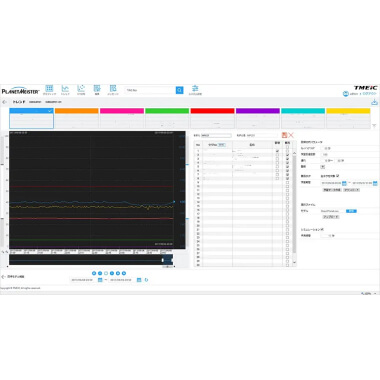Image resolution: width=380 pixels, height=380 pixels.
Task: Click the funnel filter icon beside yellow thumbnail
Action: pos(374,126)
